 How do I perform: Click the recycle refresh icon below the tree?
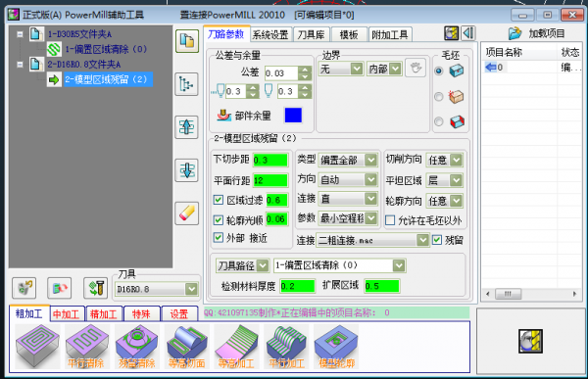pos(24,288)
